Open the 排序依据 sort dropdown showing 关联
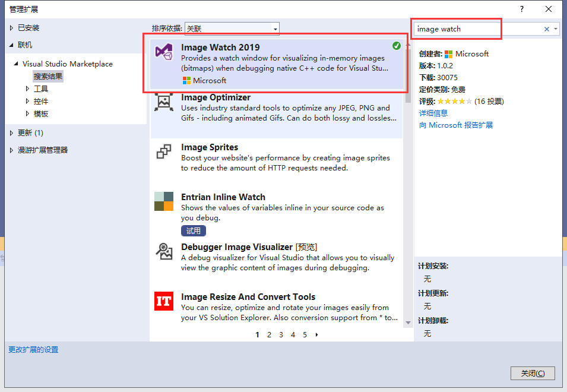This screenshot has height=392, width=567. click(274, 28)
